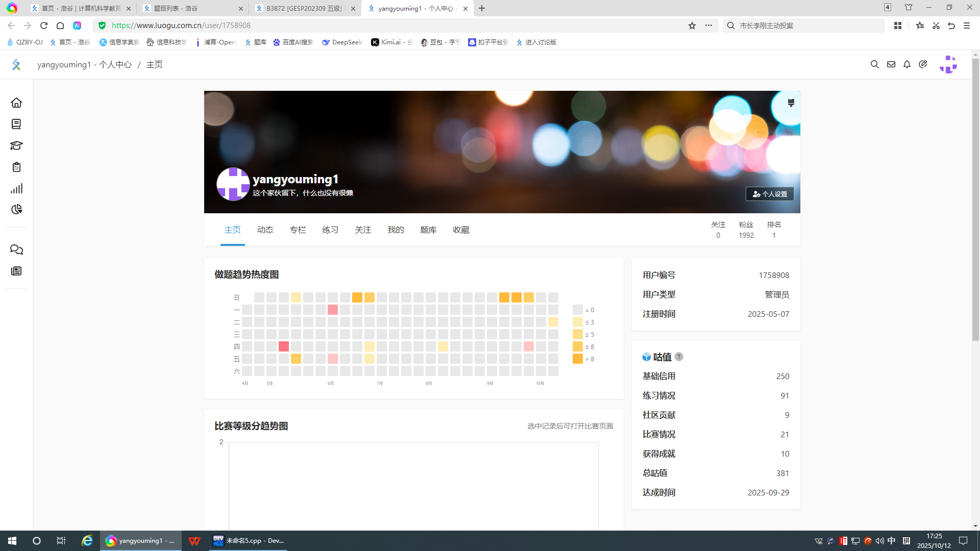The height and width of the screenshot is (551, 980).
Task: Open the discussion chat bubbles icon
Action: coord(16,249)
